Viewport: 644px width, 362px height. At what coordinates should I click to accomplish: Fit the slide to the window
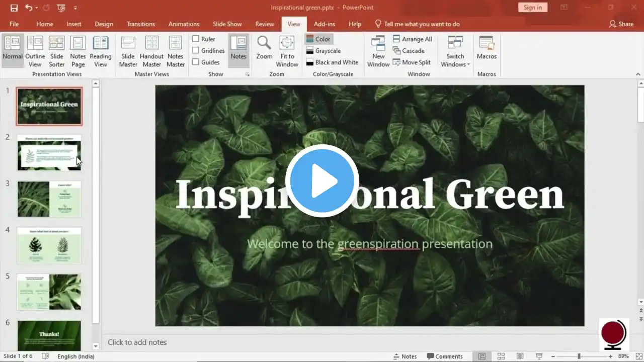tap(287, 50)
